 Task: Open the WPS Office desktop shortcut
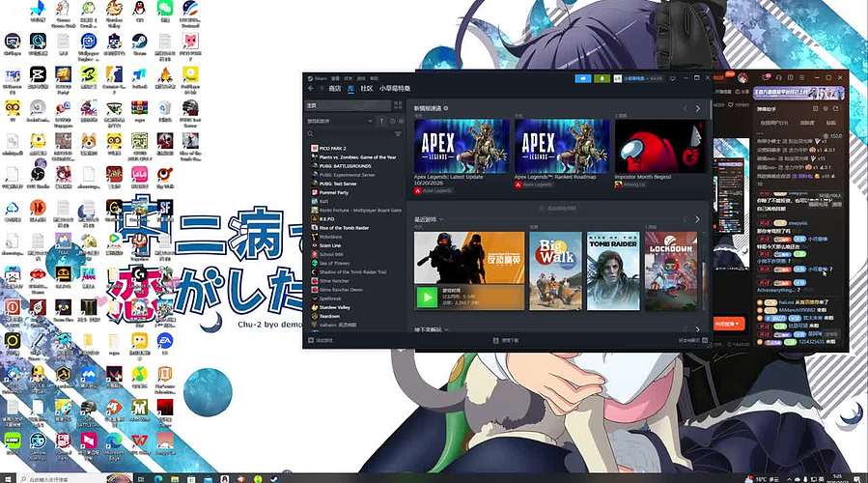pyautogui.click(x=139, y=444)
